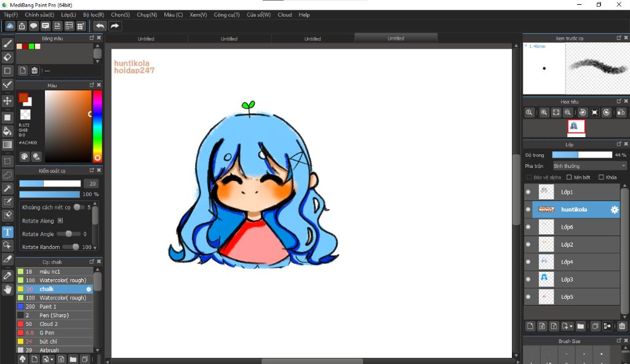Viewport: 630px width, 364px height.
Task: Click the export/share icon in toolbar
Action: (x=22, y=26)
